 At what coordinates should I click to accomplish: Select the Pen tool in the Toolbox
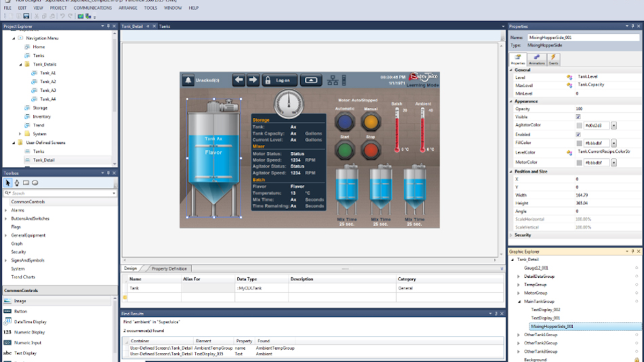[17, 182]
